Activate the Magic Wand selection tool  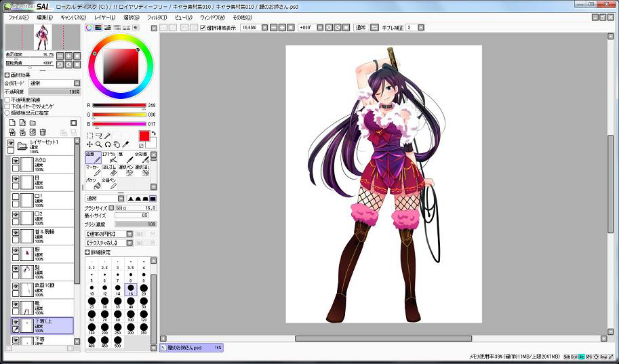[x=108, y=136]
